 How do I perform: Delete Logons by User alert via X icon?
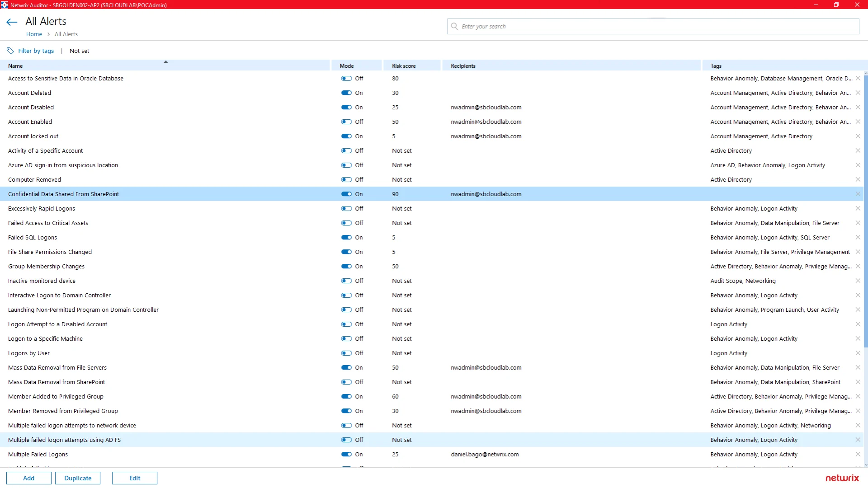click(858, 353)
